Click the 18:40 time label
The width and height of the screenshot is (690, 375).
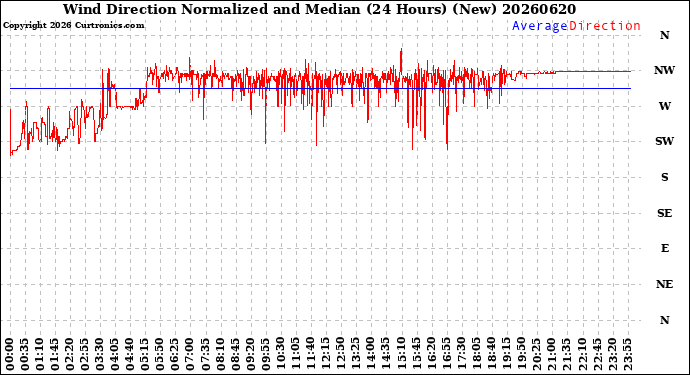[491, 355]
